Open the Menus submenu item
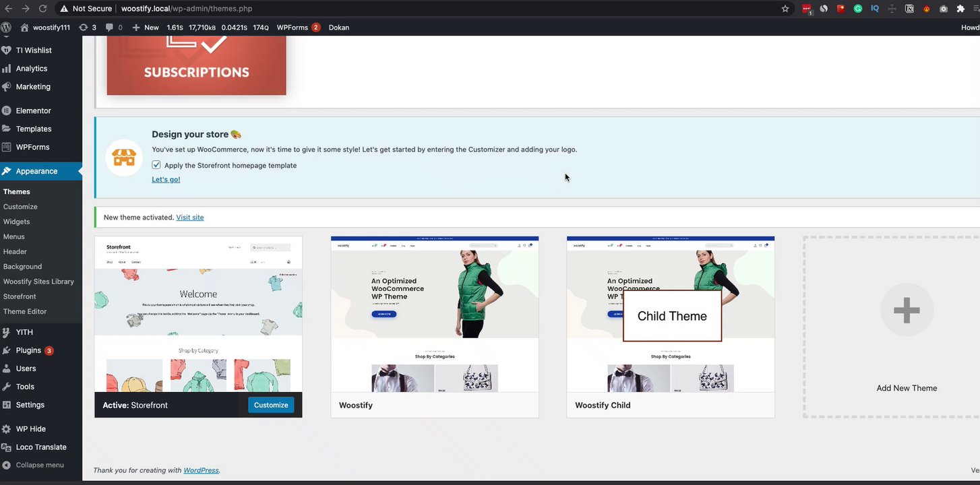980x485 pixels. (x=14, y=236)
